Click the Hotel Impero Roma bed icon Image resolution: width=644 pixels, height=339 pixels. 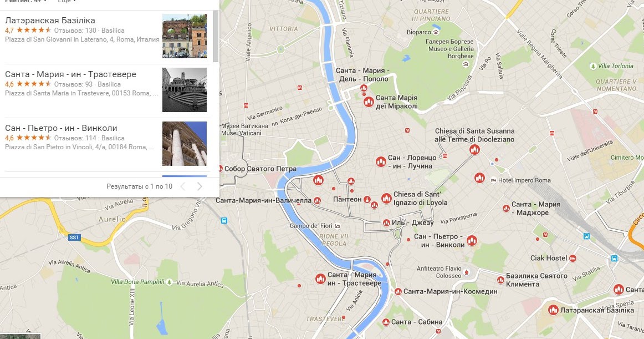pos(493,180)
